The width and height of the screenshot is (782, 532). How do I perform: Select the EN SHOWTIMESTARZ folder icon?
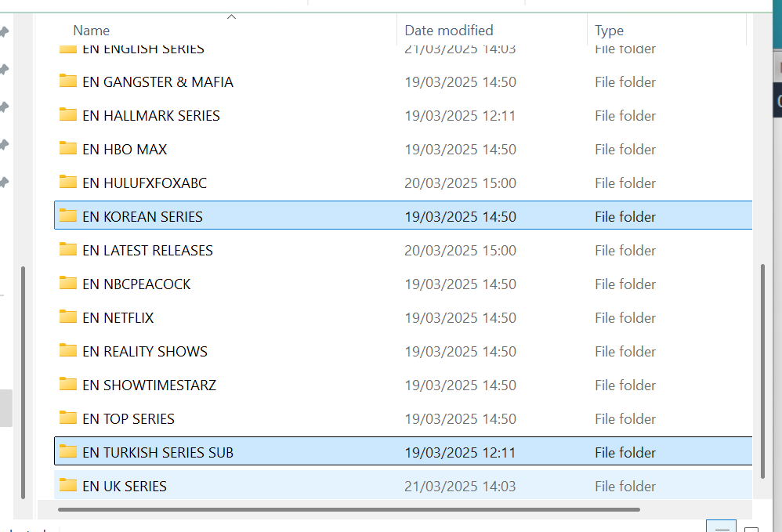coord(68,385)
